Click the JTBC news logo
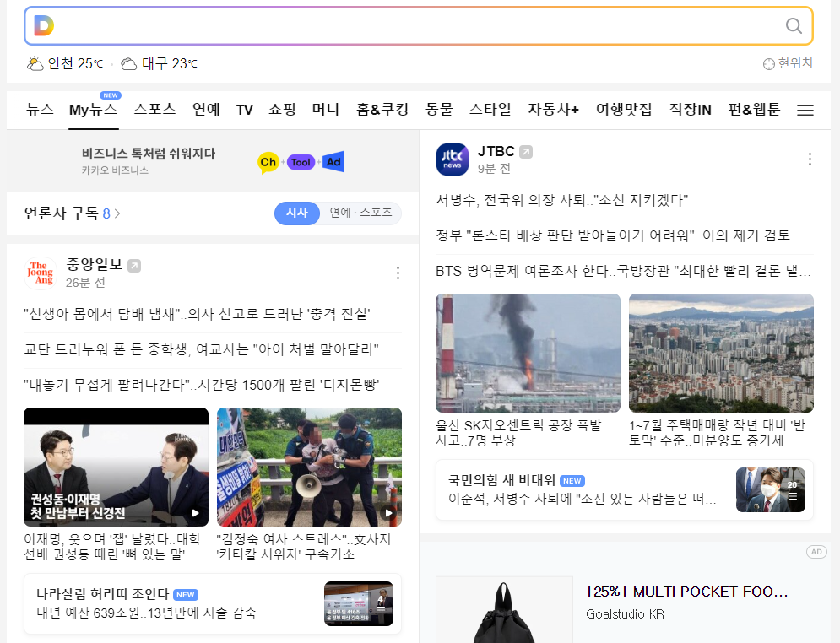This screenshot has width=840, height=643. click(453, 159)
